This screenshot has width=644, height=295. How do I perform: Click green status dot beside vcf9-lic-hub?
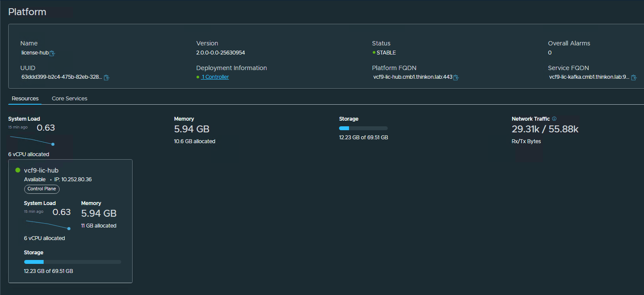18,170
